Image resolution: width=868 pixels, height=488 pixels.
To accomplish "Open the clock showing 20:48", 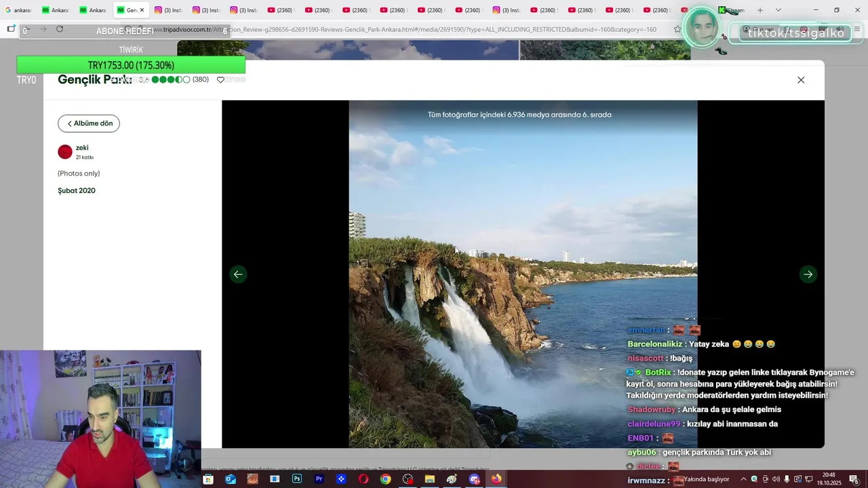I will (x=829, y=479).
